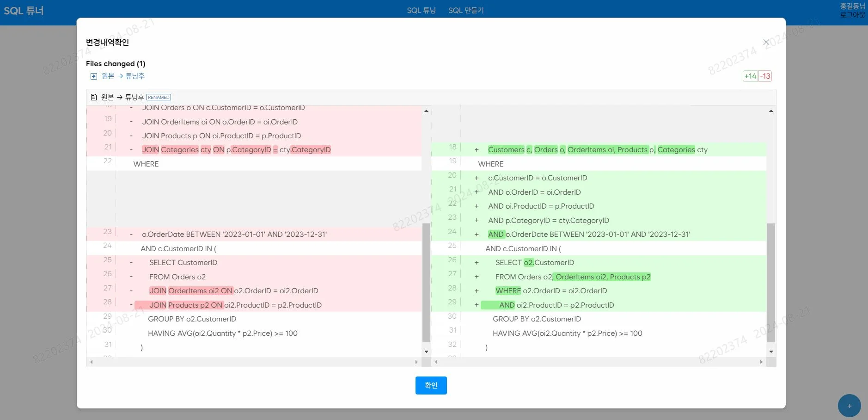The width and height of the screenshot is (868, 420).
Task: Click the up arrow of left diff pane scrollbar
Action: coord(426,111)
